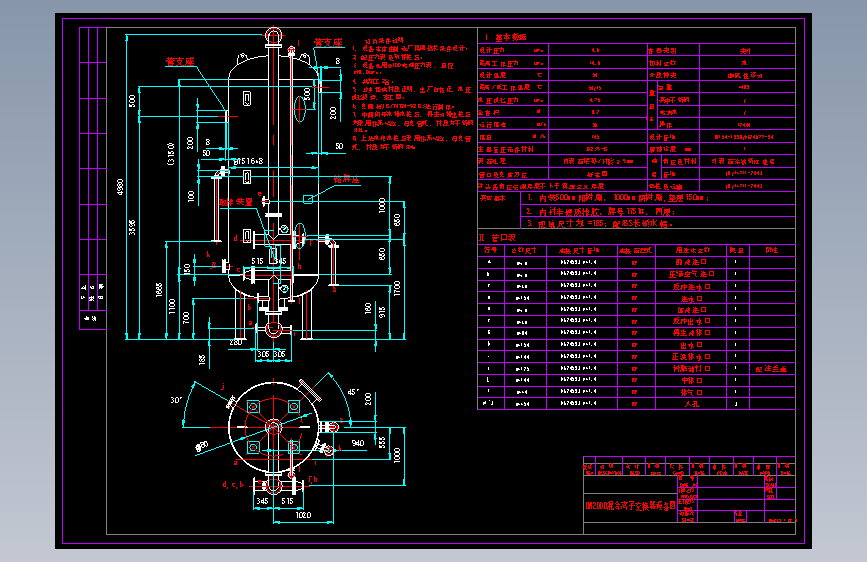Image resolution: width=867 pixels, height=562 pixels.
Task: Select the dimension '1885' on elevation view
Action: (x=159, y=289)
